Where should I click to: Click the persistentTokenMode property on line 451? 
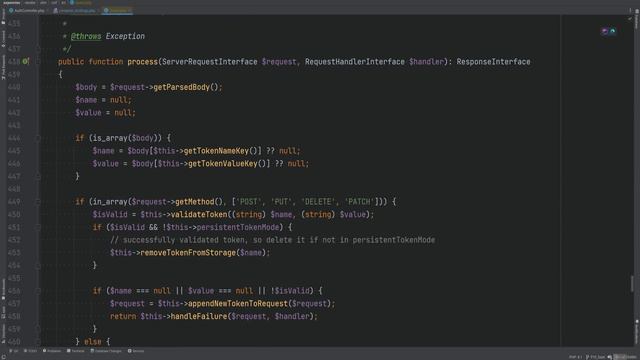238,227
